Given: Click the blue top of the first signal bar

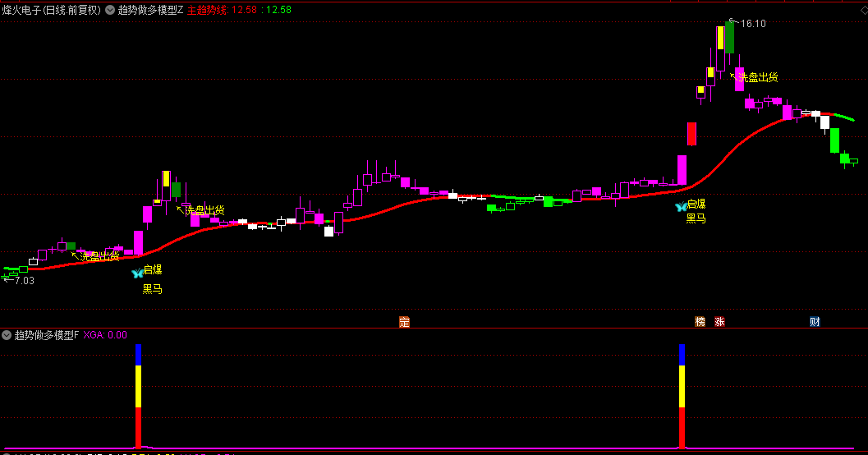Looking at the screenshot, I should [139, 355].
